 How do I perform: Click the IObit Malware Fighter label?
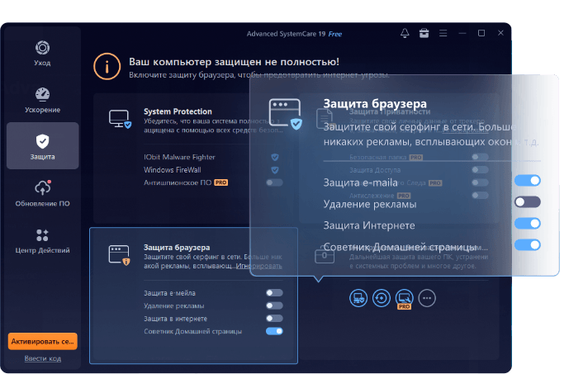[x=179, y=157]
